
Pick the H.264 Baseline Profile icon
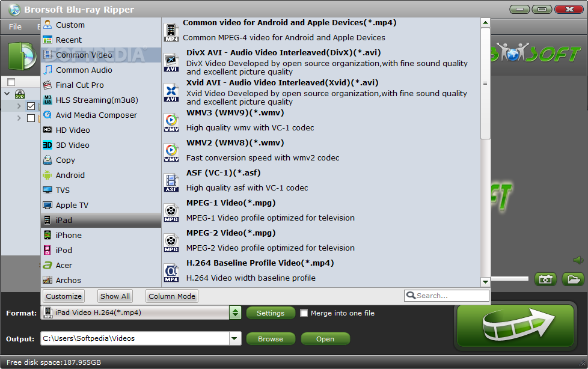coord(171,273)
